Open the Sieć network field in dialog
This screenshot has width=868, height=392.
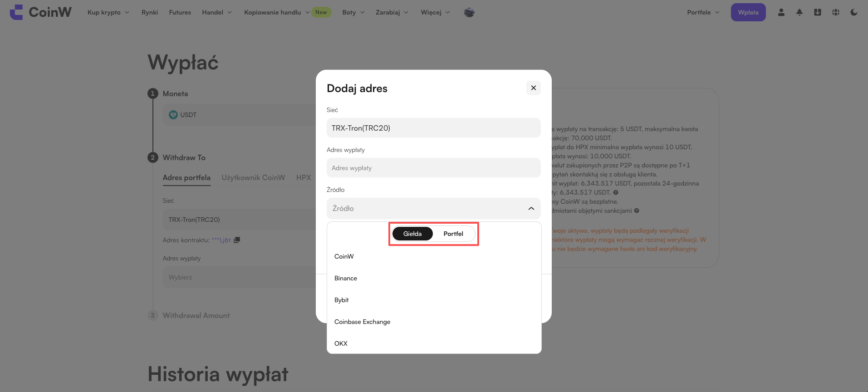[x=434, y=128]
